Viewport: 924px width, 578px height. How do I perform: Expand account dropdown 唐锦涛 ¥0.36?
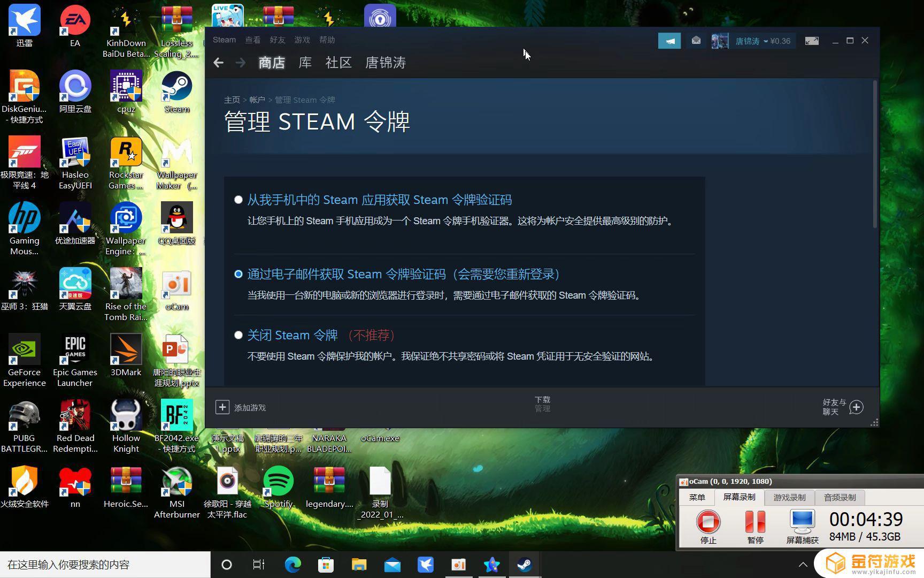[x=763, y=41]
